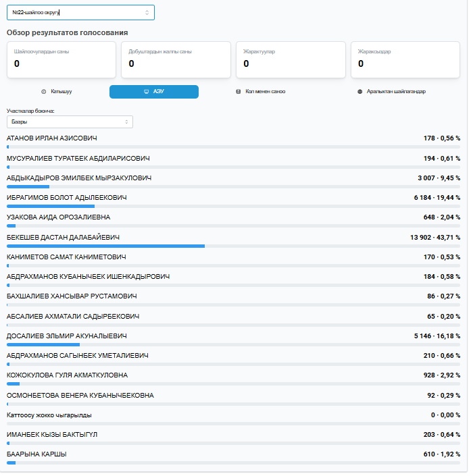This screenshot has width=473, height=476.
Task: Select the active АЭУ tab
Action: click(x=154, y=92)
